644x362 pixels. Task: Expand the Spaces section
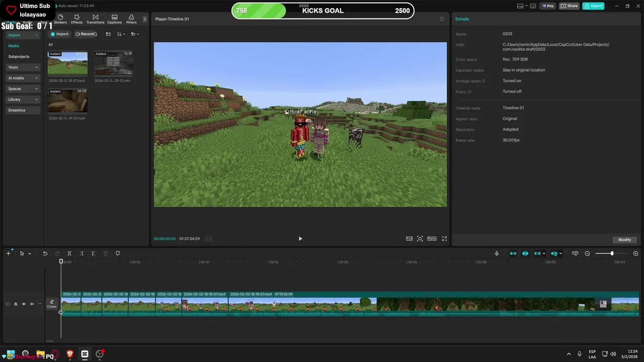tap(23, 88)
